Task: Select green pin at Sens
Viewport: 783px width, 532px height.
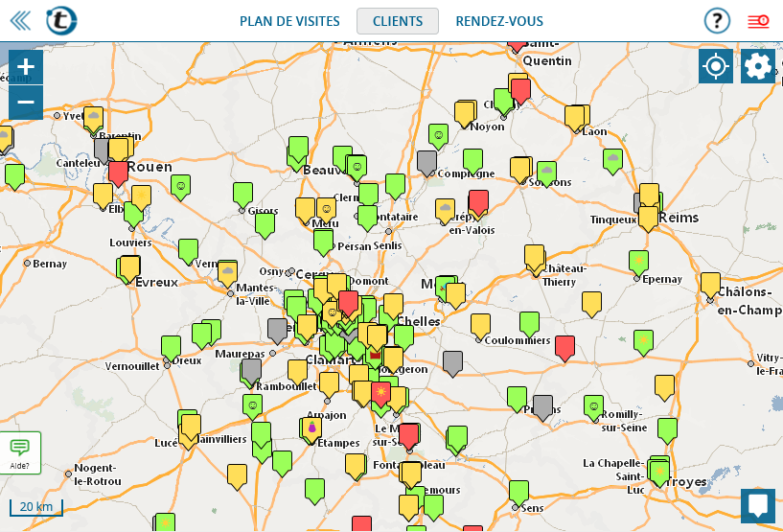Action: coord(518,493)
